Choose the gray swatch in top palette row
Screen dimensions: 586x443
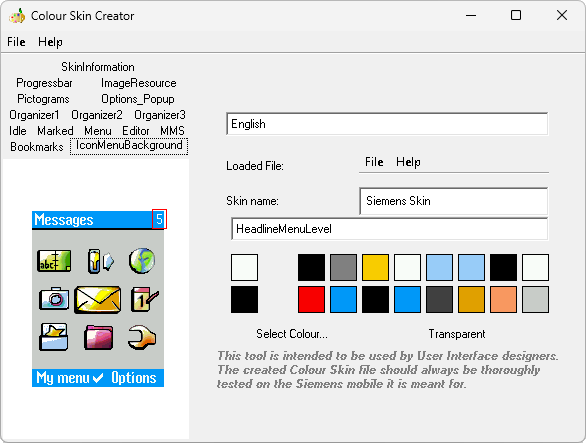[343, 267]
